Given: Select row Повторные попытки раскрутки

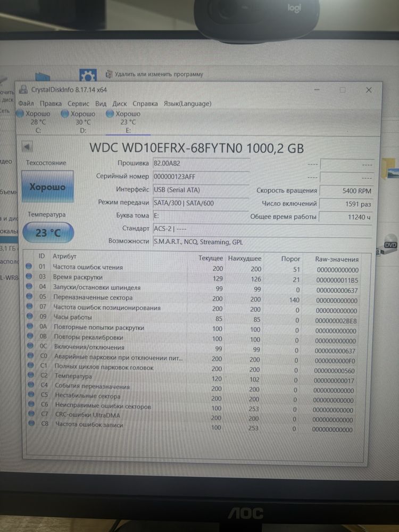Looking at the screenshot, I should point(192,328).
